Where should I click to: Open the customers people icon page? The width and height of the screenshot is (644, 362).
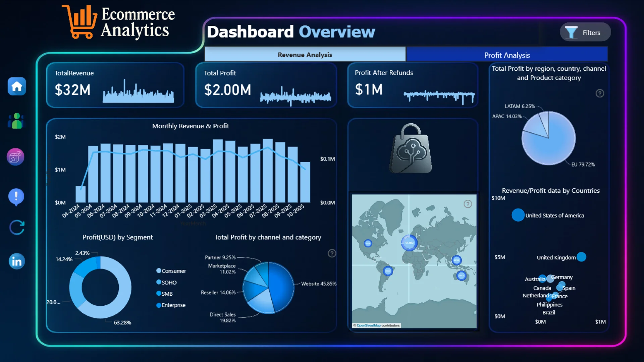(x=16, y=121)
